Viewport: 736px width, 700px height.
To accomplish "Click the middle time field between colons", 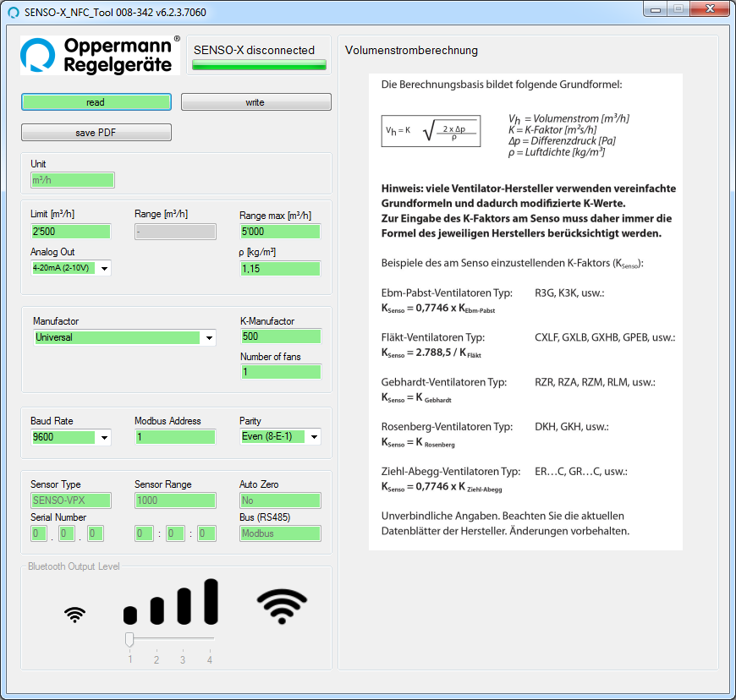I will tap(175, 533).
